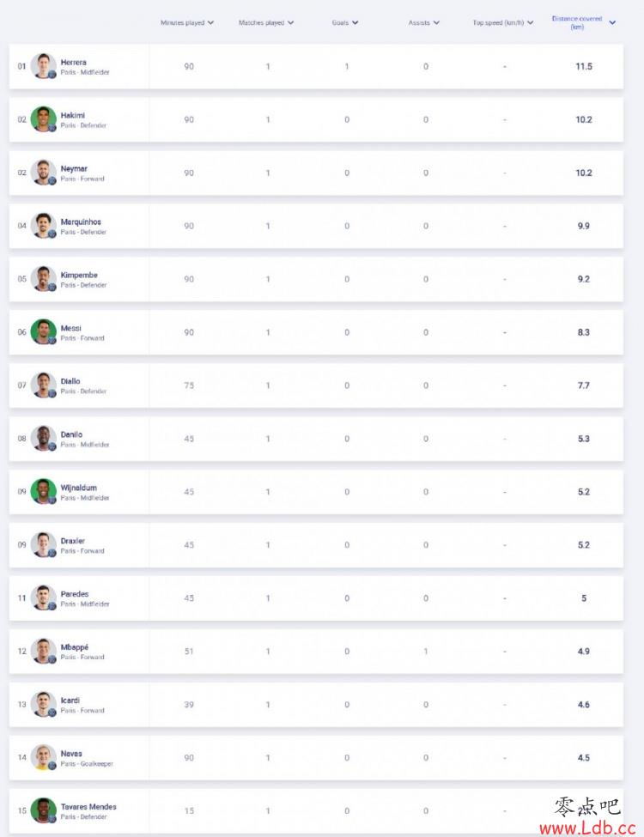Image resolution: width=644 pixels, height=837 pixels.
Task: Sort by Assists column chevron
Action: pos(436,23)
